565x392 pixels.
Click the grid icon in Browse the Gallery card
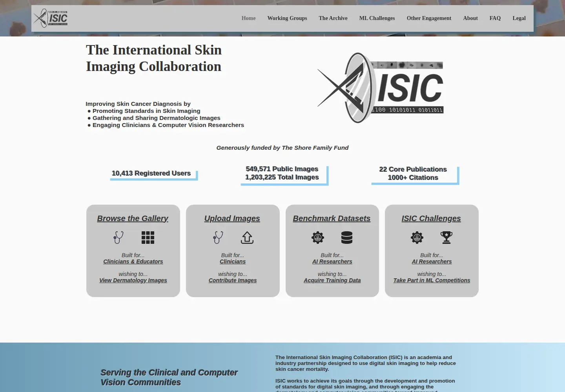click(x=148, y=237)
